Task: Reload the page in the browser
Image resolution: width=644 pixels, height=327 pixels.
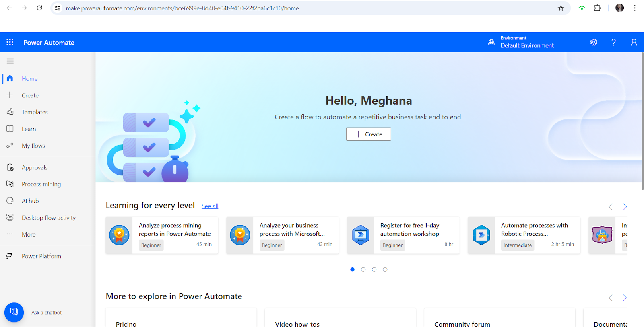Action: point(39,8)
